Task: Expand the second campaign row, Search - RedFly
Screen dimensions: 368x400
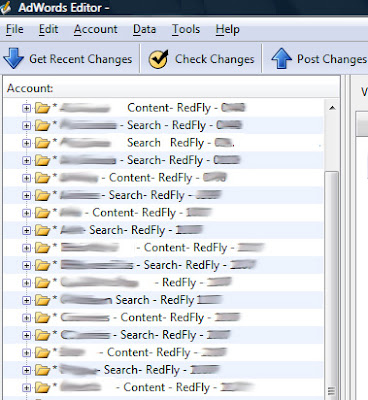Action: click(x=26, y=126)
